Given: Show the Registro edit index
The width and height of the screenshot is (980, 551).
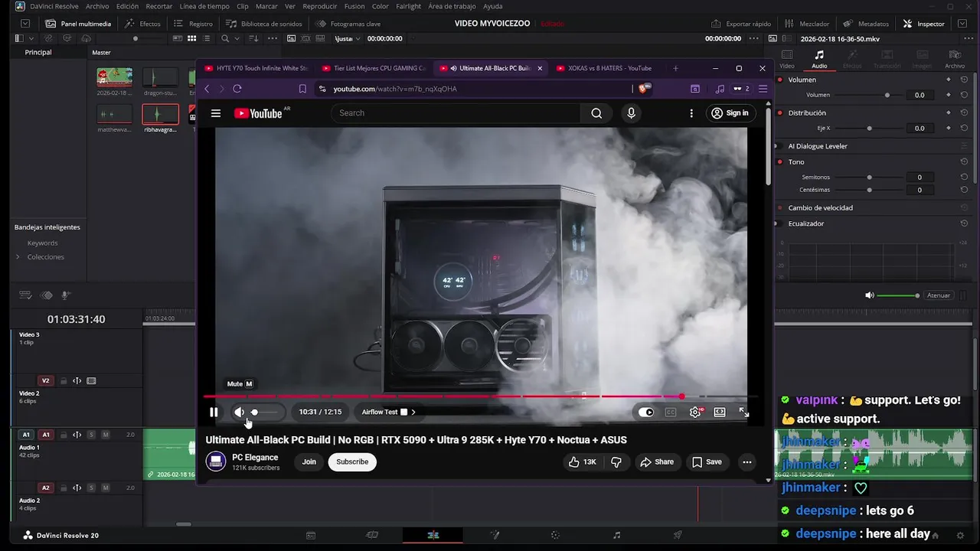Looking at the screenshot, I should pos(193,24).
